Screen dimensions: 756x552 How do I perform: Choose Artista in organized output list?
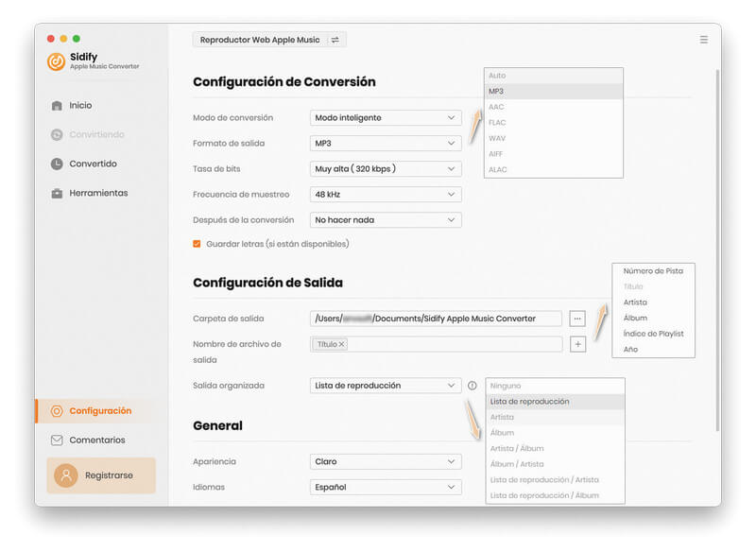click(x=556, y=417)
